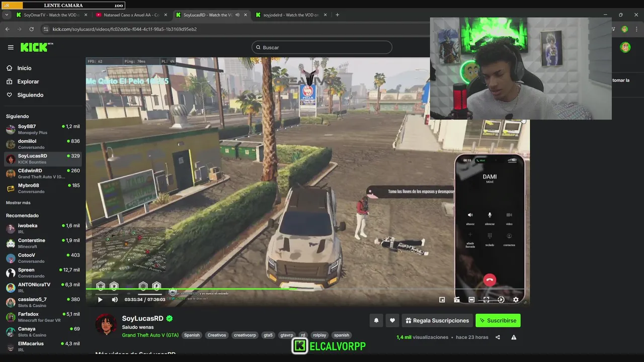Report video with warning triangle icon
The height and width of the screenshot is (362, 644).
(514, 337)
